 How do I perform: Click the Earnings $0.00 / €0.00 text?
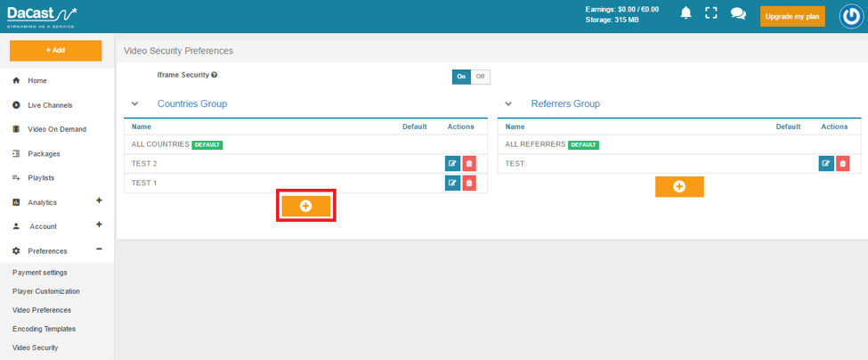pyautogui.click(x=621, y=10)
